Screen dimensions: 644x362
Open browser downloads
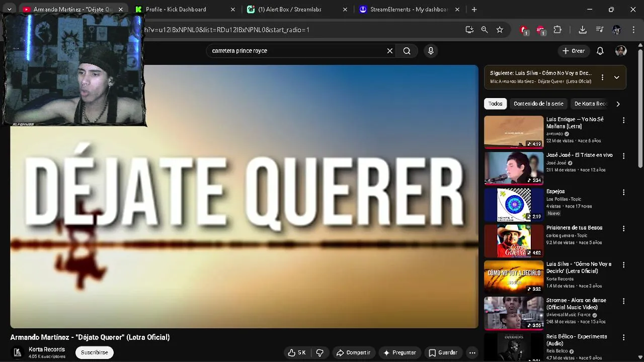(x=583, y=30)
